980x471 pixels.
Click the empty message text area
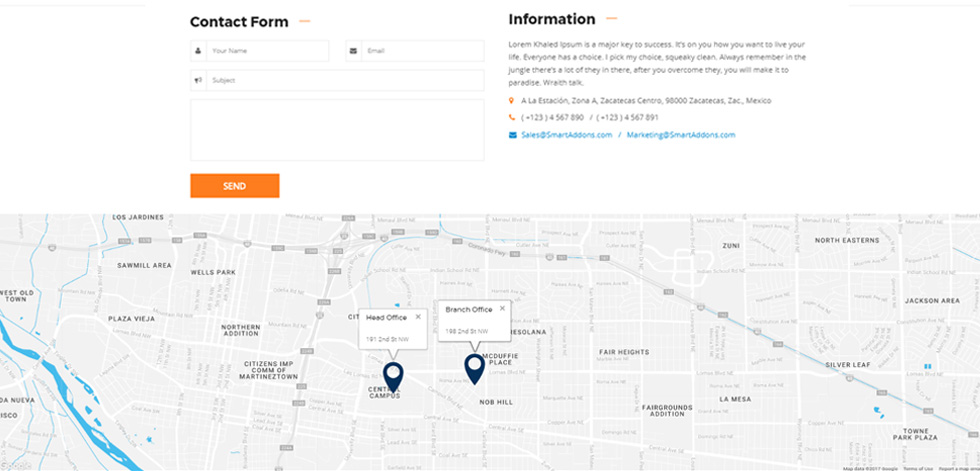337,130
